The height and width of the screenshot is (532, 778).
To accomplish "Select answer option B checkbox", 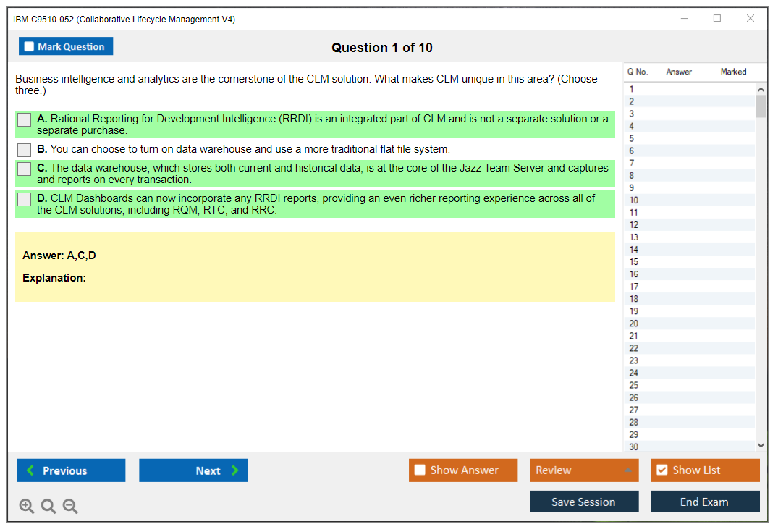I will [x=25, y=150].
